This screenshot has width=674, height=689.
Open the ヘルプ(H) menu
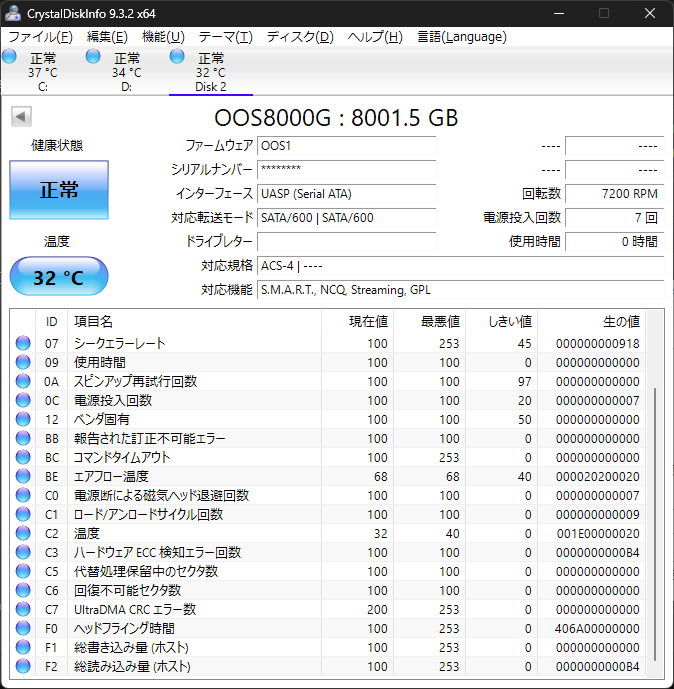click(x=375, y=37)
